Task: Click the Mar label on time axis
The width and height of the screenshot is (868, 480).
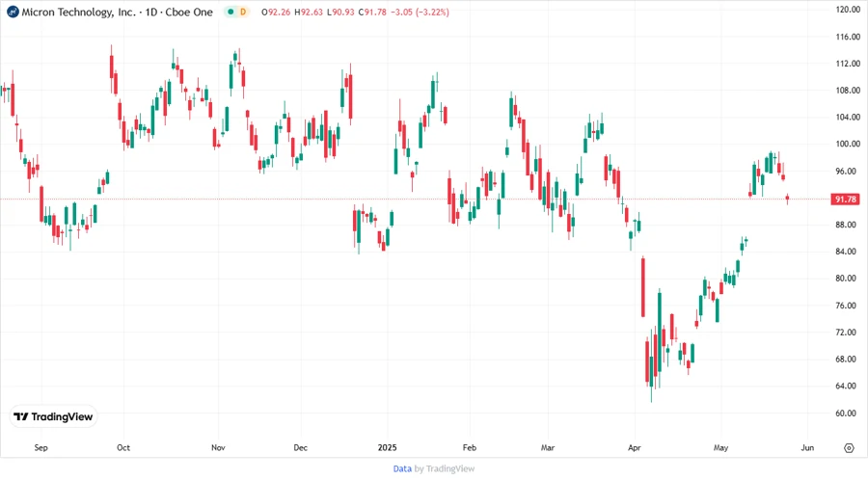Action: (548, 447)
